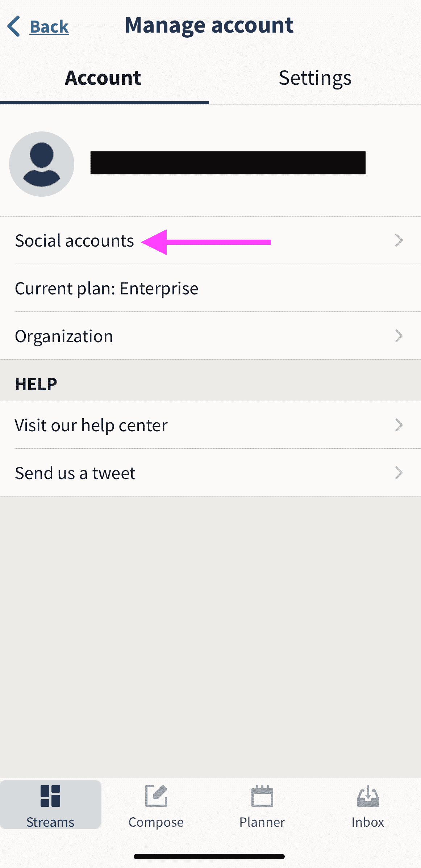Switch to the Settings tab
Image resolution: width=421 pixels, height=868 pixels.
point(315,78)
